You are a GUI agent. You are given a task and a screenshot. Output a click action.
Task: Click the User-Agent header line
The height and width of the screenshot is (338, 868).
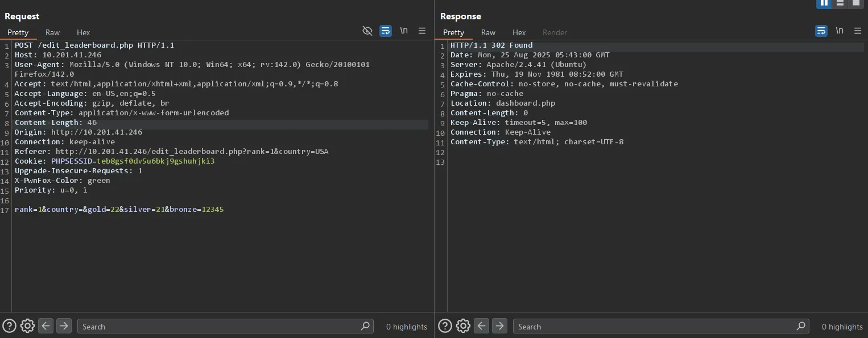coord(192,69)
